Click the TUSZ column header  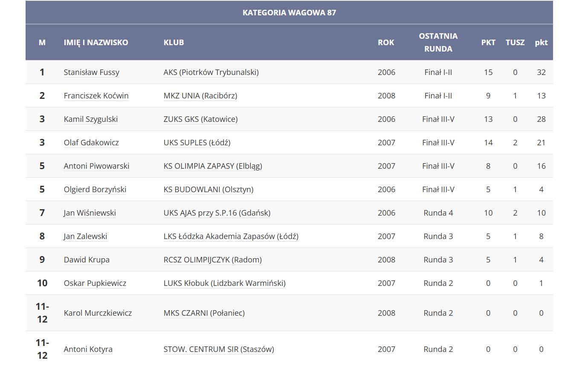click(x=515, y=43)
